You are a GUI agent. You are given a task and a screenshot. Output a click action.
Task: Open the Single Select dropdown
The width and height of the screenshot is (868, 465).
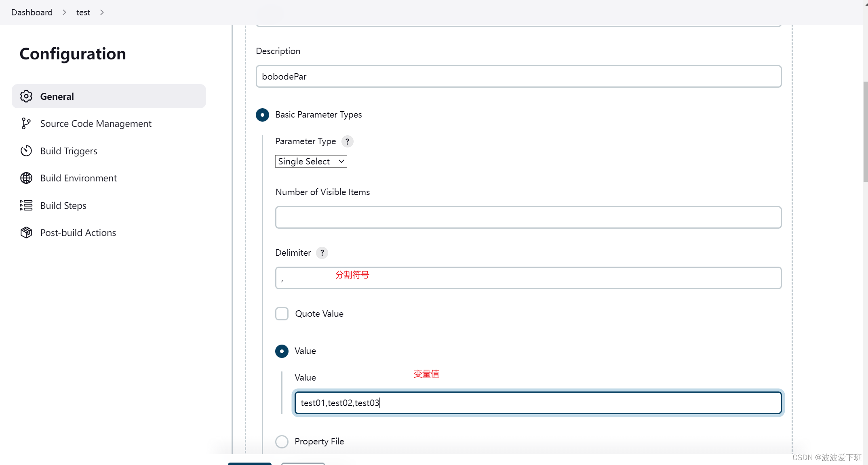311,161
